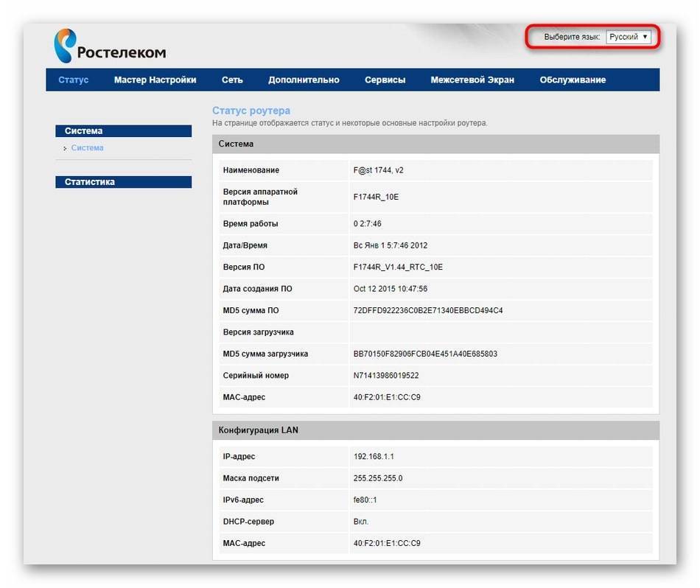This screenshot has width=700, height=588.
Task: Click the Ростелеком logo icon
Action: pyautogui.click(x=65, y=46)
